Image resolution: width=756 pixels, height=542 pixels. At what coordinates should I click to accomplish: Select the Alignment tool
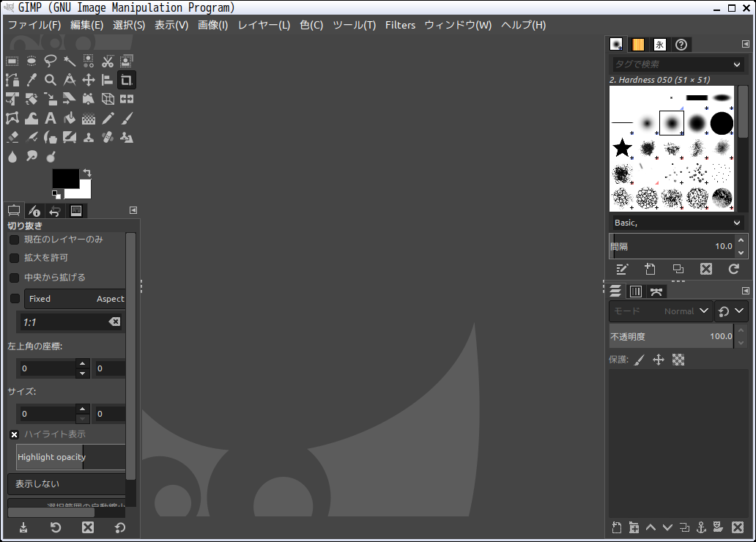tap(108, 80)
